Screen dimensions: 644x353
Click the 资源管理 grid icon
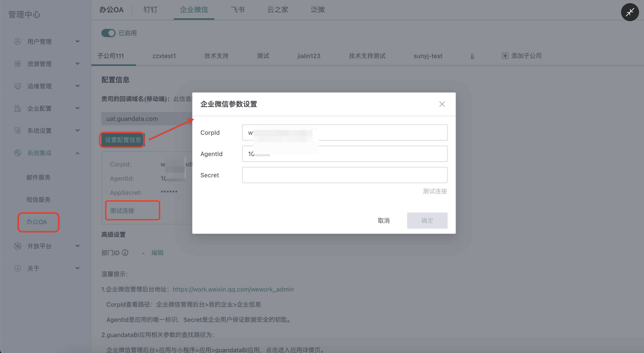coord(18,64)
